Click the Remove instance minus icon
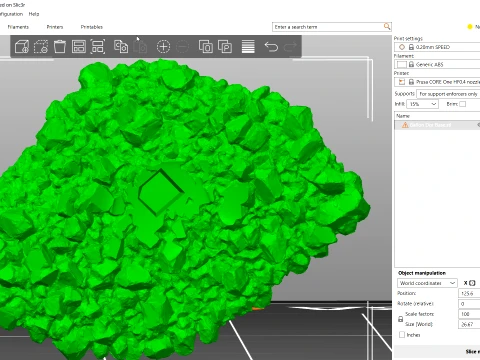Screen dimensions: 480x360 (x=182, y=47)
